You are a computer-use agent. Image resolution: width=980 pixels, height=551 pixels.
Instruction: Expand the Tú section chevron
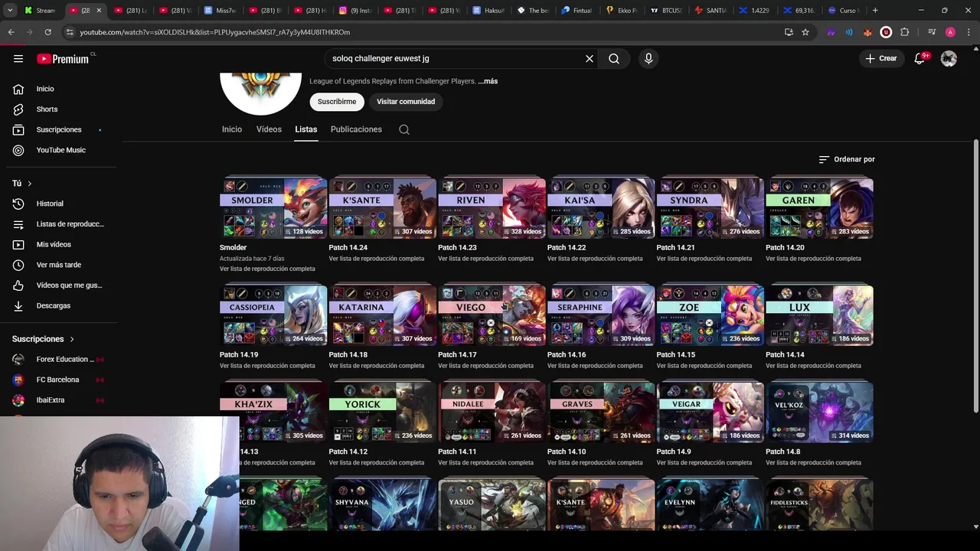[x=29, y=184]
